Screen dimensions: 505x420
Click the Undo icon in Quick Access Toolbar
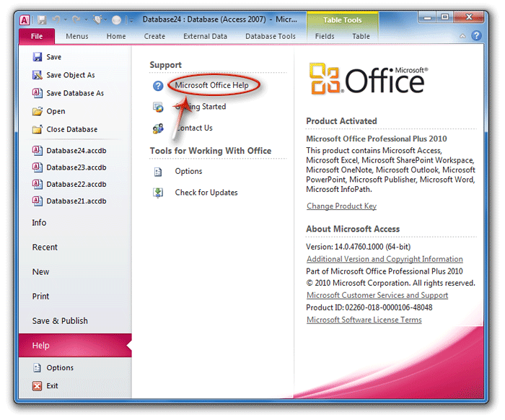coord(56,20)
